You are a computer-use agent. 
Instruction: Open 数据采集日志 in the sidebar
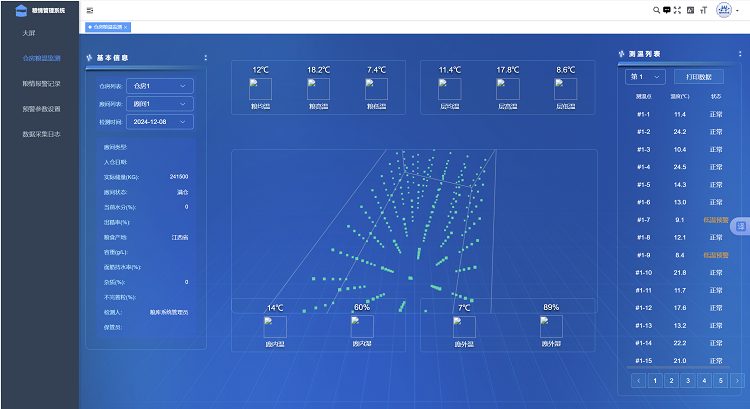point(41,134)
